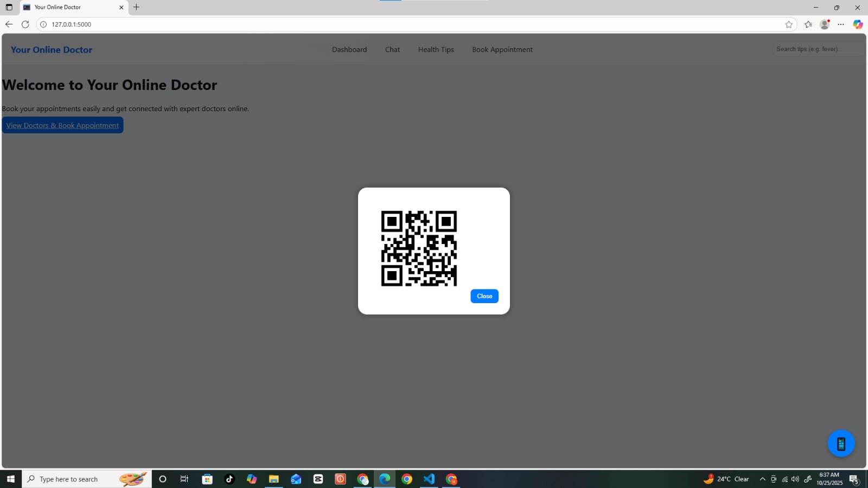Open File Explorer from taskbar
The width and height of the screenshot is (868, 488).
274,479
